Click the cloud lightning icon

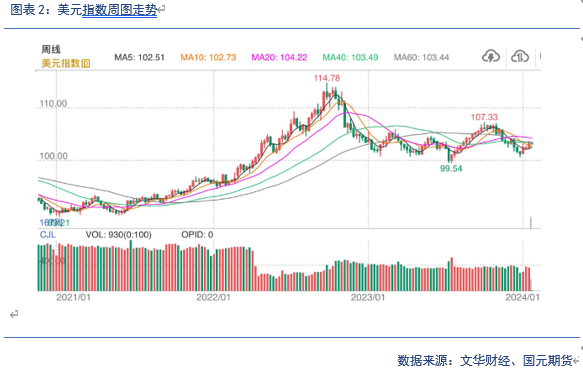coord(491,57)
